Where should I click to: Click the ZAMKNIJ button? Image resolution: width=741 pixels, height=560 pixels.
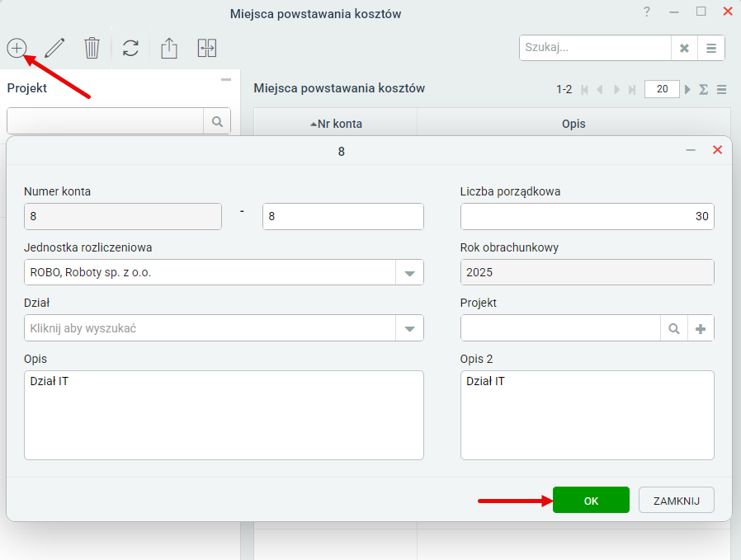click(x=677, y=500)
